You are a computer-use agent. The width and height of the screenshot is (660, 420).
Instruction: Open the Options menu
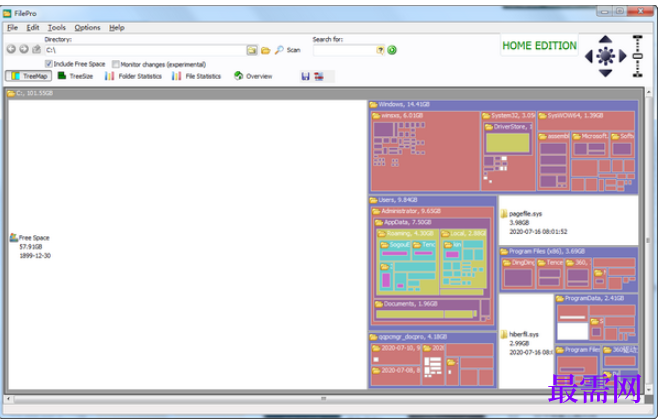(88, 28)
